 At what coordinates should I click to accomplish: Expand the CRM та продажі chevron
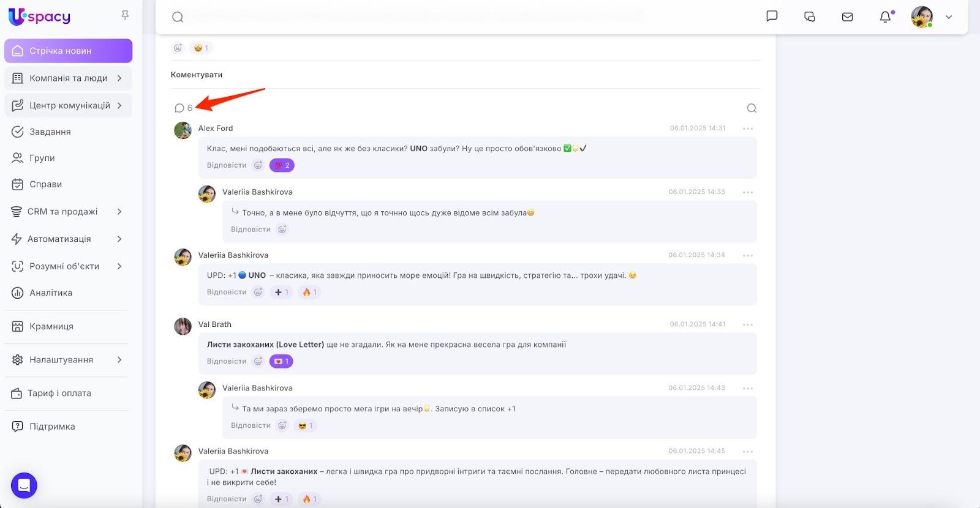tap(119, 212)
